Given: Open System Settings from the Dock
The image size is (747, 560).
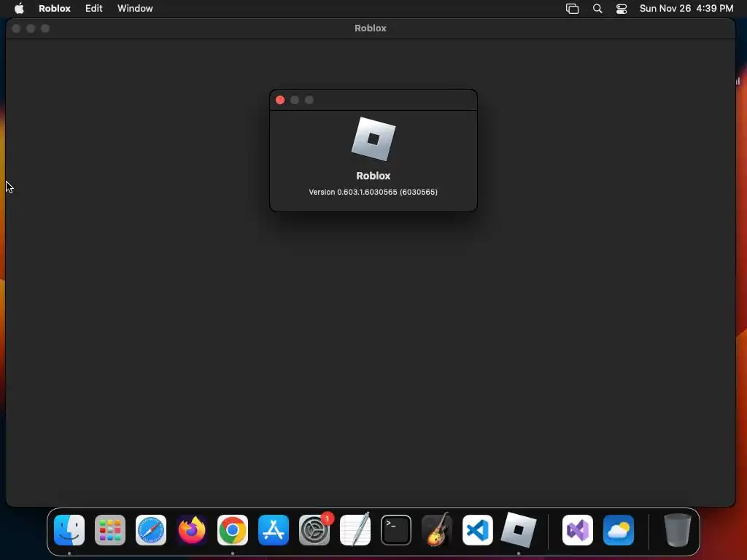Looking at the screenshot, I should (x=314, y=530).
